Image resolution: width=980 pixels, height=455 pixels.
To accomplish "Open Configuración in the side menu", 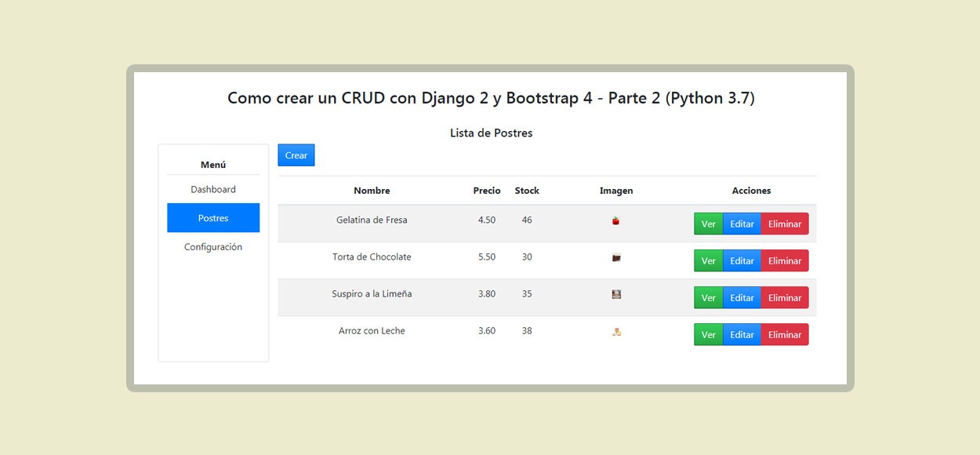I will (x=213, y=247).
